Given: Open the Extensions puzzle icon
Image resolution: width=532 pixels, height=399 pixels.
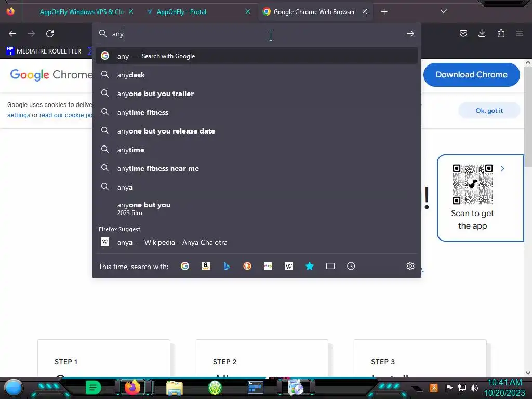Looking at the screenshot, I should click(x=501, y=33).
